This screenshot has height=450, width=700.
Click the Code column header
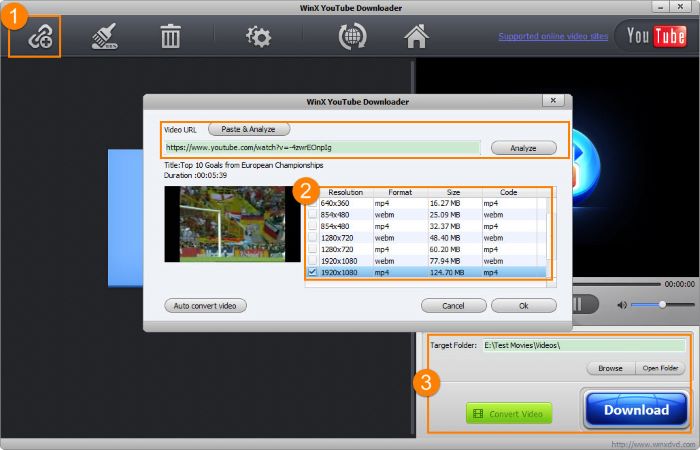509,192
